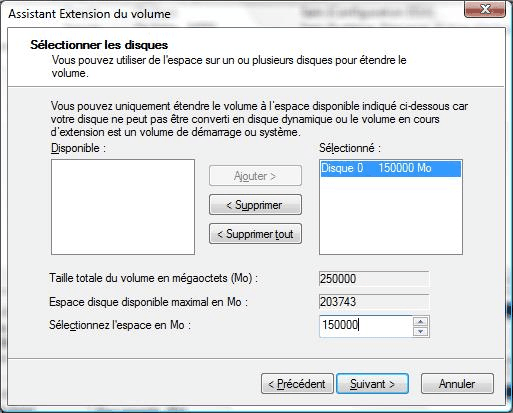Continue with the 'Suivant >' button

(372, 384)
